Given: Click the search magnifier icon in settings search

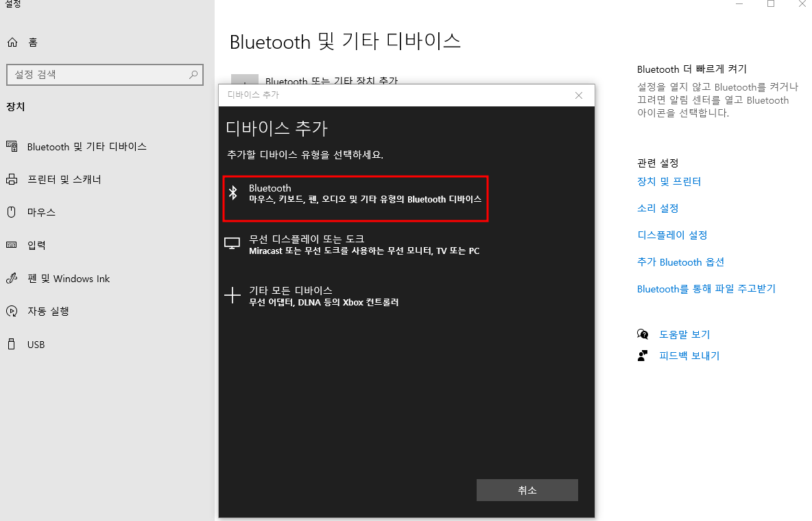Looking at the screenshot, I should click(193, 75).
